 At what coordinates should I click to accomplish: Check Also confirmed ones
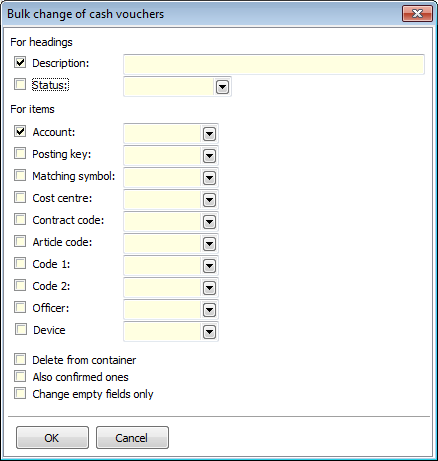pos(20,376)
